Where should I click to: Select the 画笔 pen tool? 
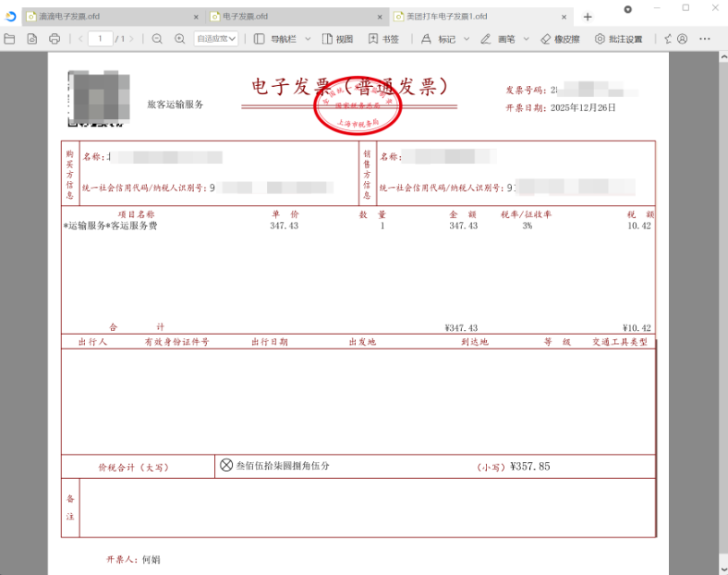(x=498, y=39)
